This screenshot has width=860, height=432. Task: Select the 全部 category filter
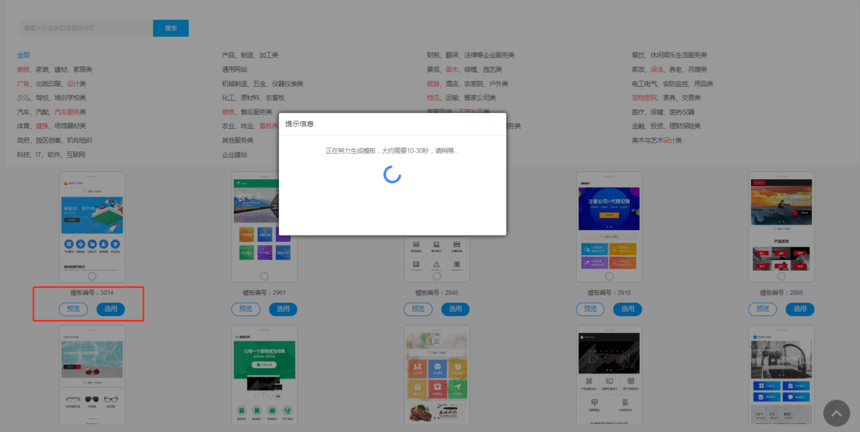point(24,55)
